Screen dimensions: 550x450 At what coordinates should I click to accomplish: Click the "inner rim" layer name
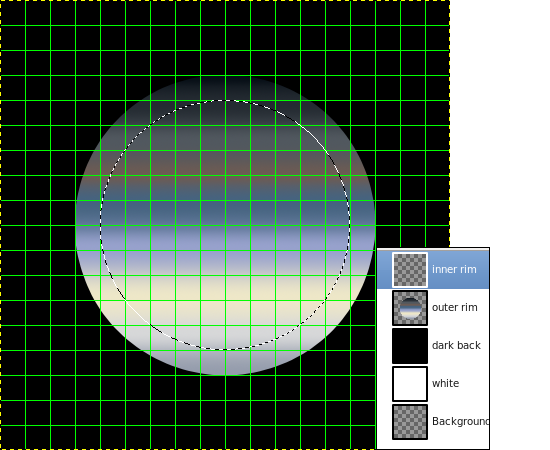(x=454, y=269)
